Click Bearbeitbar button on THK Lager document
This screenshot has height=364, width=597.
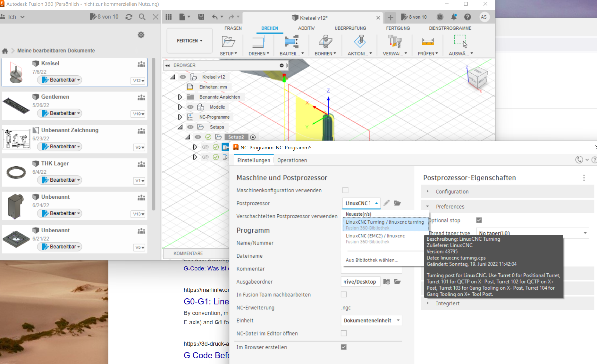pyautogui.click(x=60, y=180)
